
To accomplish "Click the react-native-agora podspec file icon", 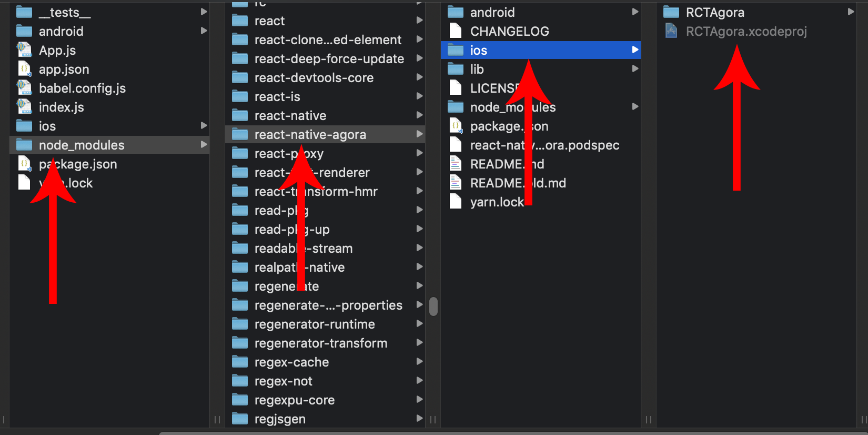I will click(456, 145).
